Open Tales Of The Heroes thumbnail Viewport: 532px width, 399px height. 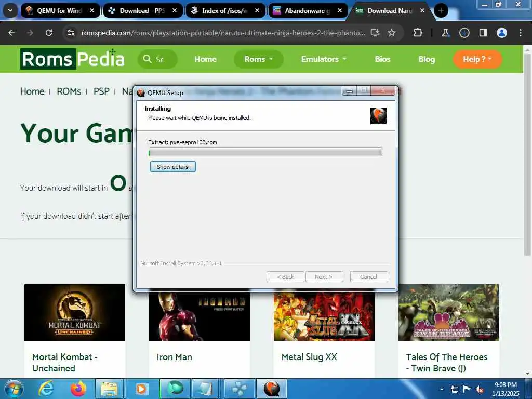pos(448,312)
